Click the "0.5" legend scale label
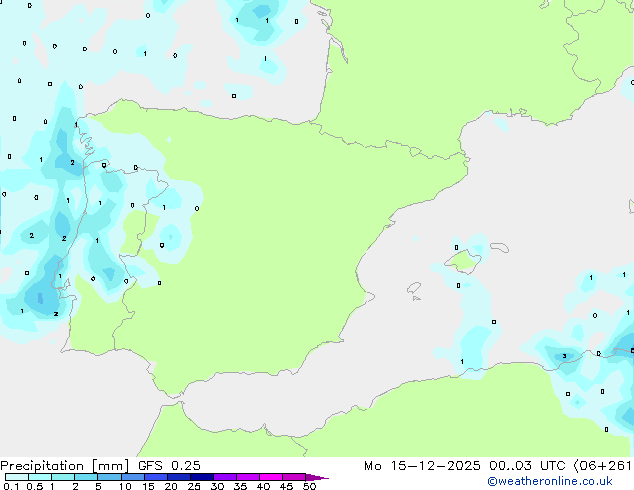 coord(35,486)
